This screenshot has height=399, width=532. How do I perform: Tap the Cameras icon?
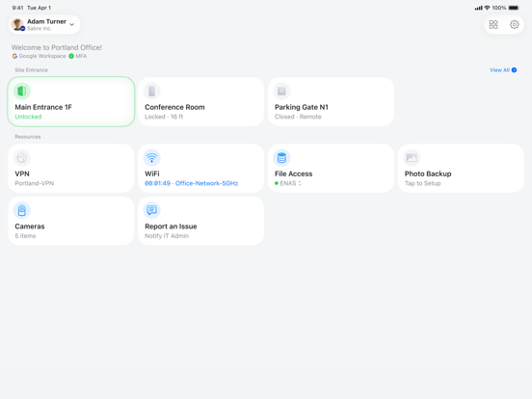tap(22, 210)
